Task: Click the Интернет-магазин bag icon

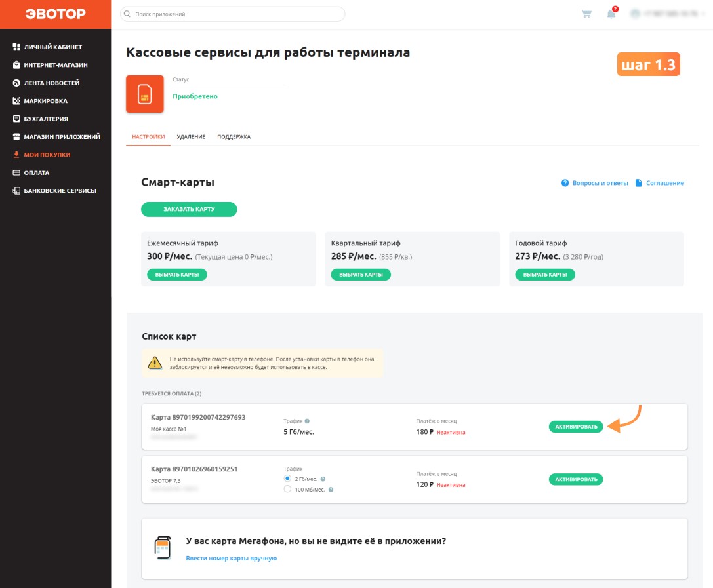Action: click(x=16, y=65)
